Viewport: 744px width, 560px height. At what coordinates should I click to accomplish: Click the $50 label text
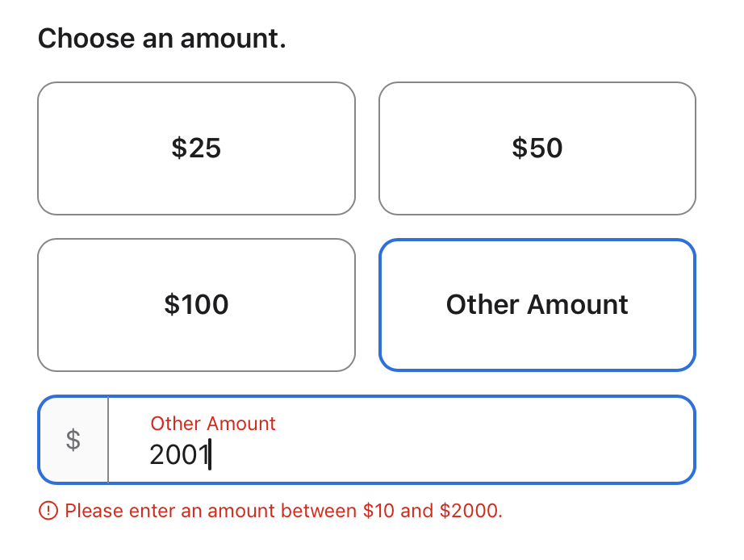[537, 148]
